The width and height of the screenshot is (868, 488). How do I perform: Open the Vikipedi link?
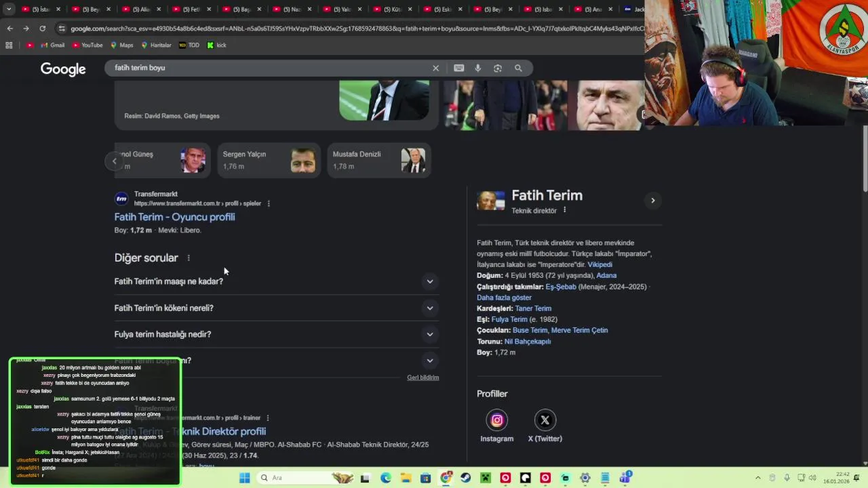(600, 264)
